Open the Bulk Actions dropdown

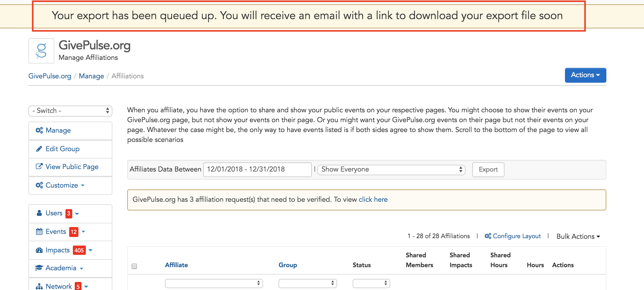point(578,237)
